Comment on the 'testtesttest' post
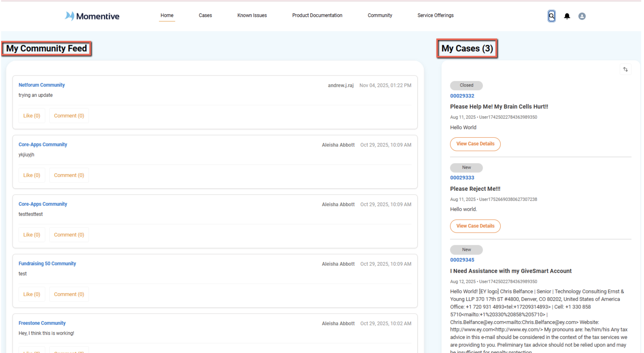Viewport: 644px width, 353px height. [x=69, y=235]
